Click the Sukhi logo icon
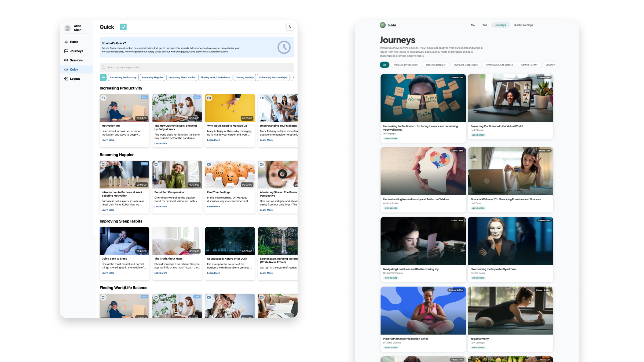Viewport: 644px width, 362px height. coord(383,25)
